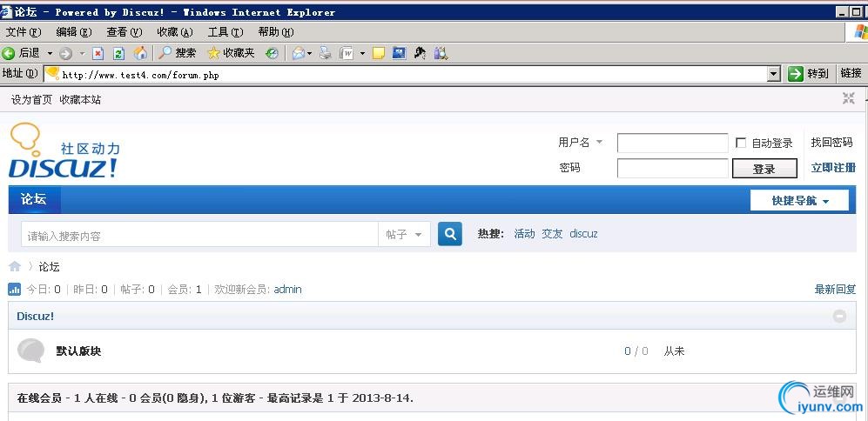Screen dimensions: 868x421
Task: Click the Stop loading toolbar icon
Action: (98, 53)
